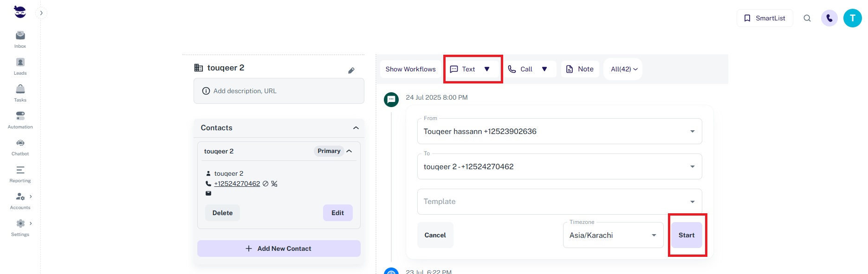The width and height of the screenshot is (868, 274).
Task: Open the Tasks section
Action: pyautogui.click(x=20, y=93)
